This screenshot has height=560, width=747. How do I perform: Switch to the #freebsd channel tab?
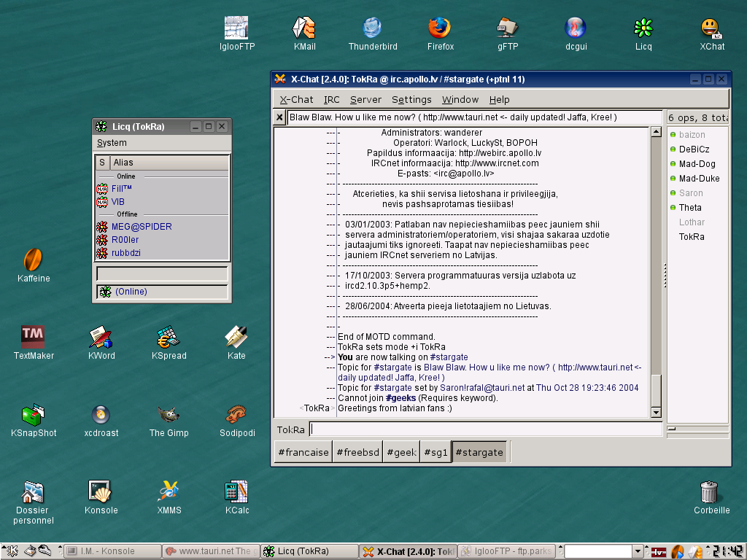tap(357, 452)
